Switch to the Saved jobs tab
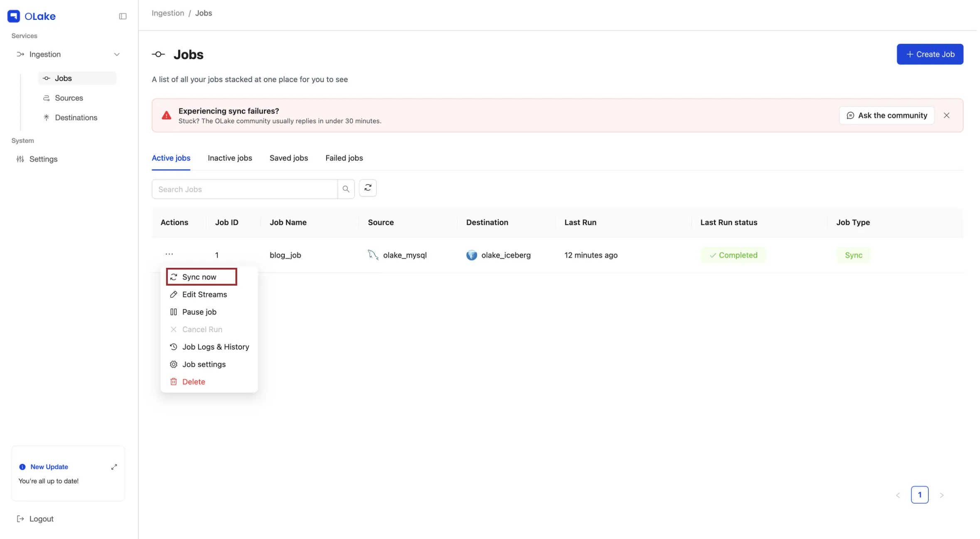This screenshot has height=539, width=980. (288, 158)
